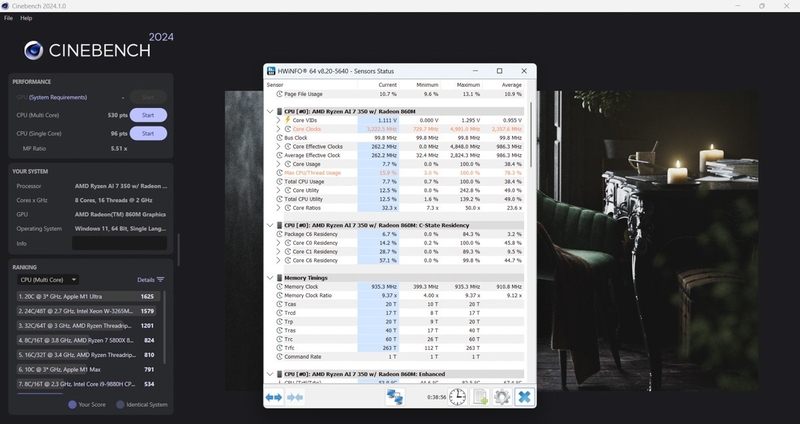Click the Ranking list scrollbar
Image resolution: width=800 pixels, height=424 pixels.
164,327
